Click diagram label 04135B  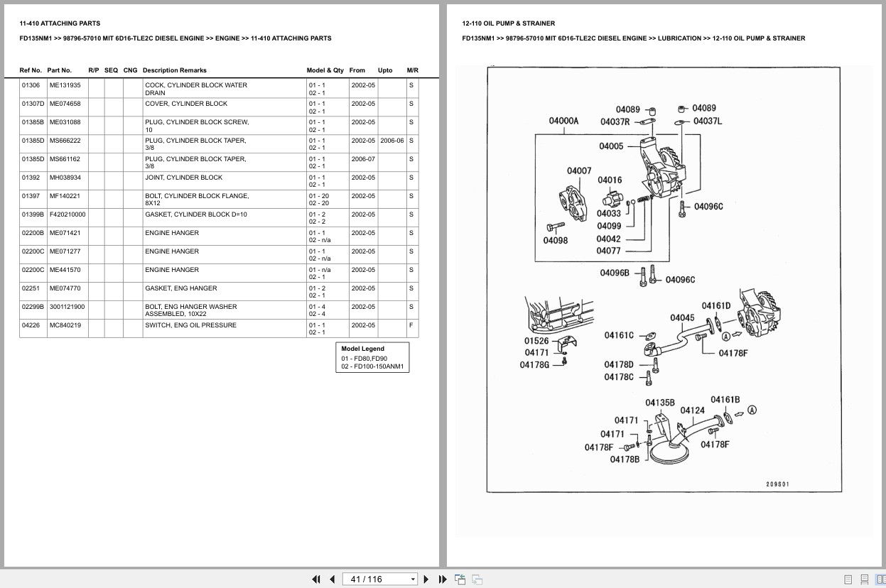tap(660, 403)
